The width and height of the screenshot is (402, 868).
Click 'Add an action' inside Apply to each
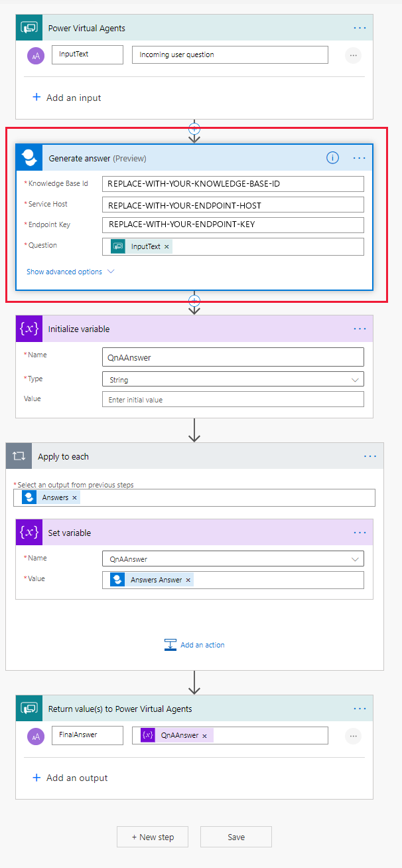pos(194,645)
